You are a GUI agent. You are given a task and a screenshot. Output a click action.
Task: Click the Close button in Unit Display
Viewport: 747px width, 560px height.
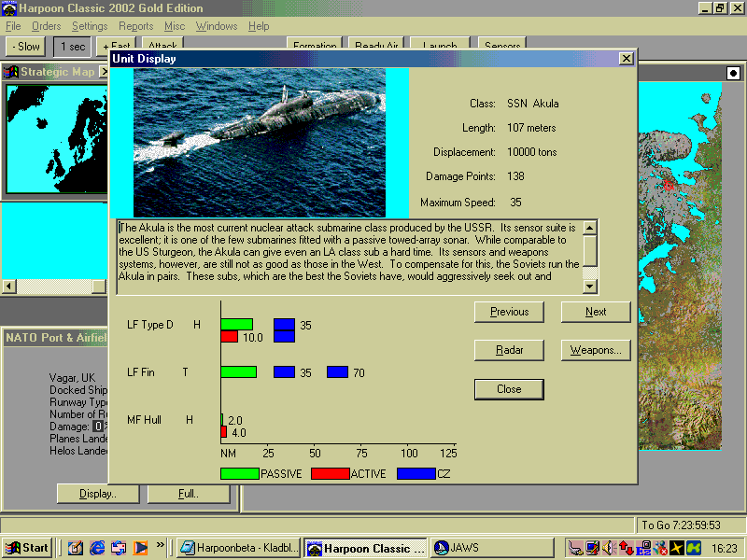(x=509, y=389)
